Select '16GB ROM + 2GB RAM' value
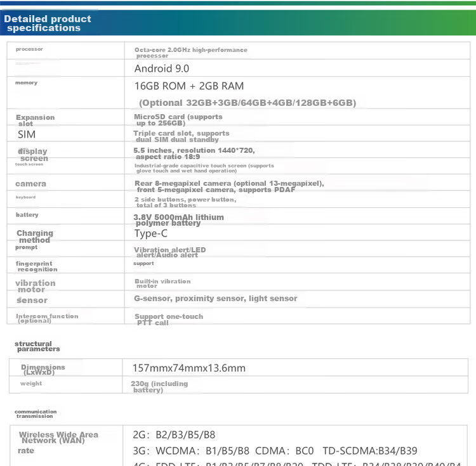Viewport: 476px width, 466px height. tap(189, 86)
